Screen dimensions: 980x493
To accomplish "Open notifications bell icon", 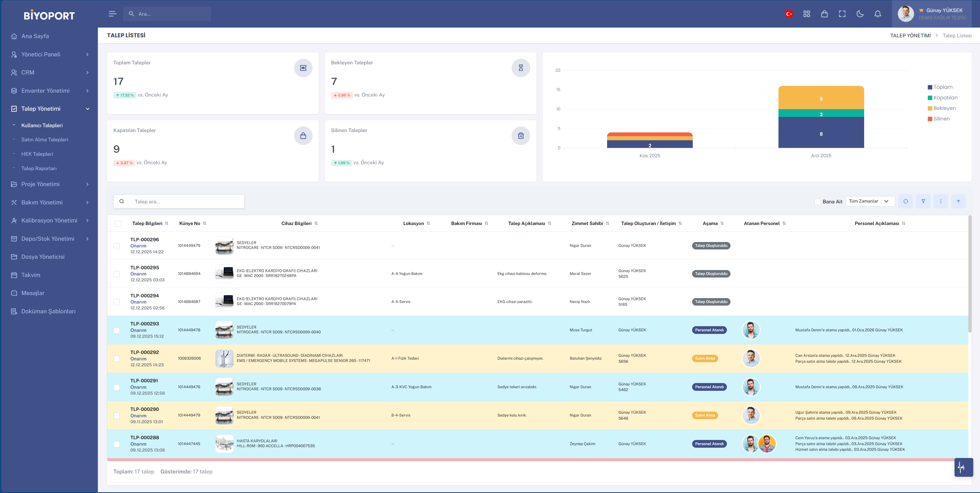I will point(878,14).
